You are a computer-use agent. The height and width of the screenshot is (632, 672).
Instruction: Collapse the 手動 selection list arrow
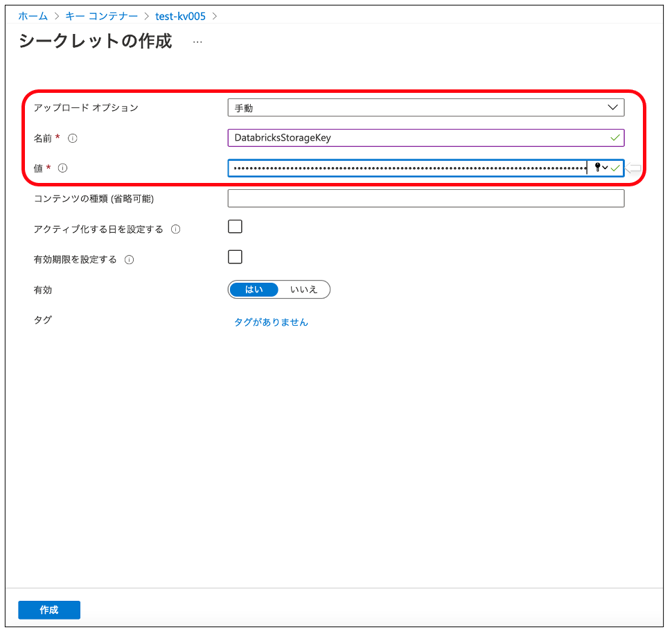[x=612, y=107]
